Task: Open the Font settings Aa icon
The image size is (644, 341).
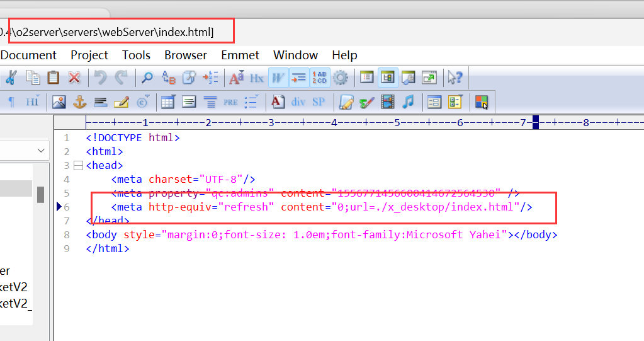Action: tap(237, 78)
